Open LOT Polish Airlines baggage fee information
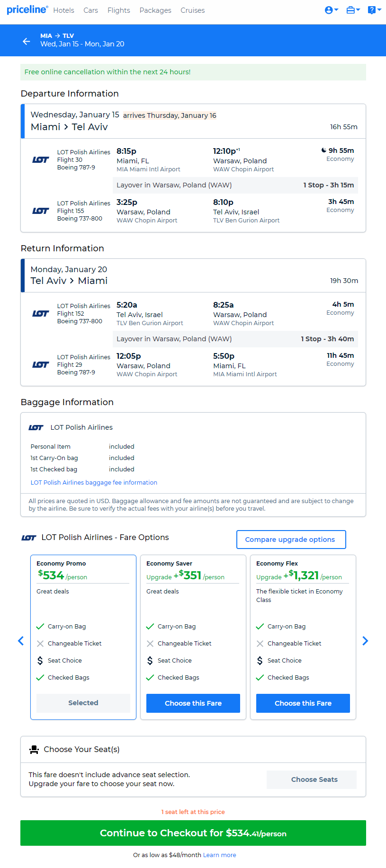Screen dimensions: 386x868 [x=94, y=482]
